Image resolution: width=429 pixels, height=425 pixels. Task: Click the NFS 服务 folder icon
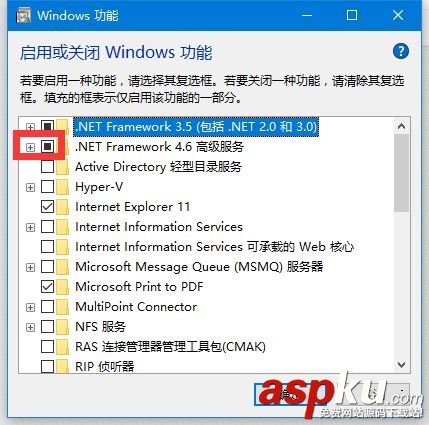click(x=63, y=327)
